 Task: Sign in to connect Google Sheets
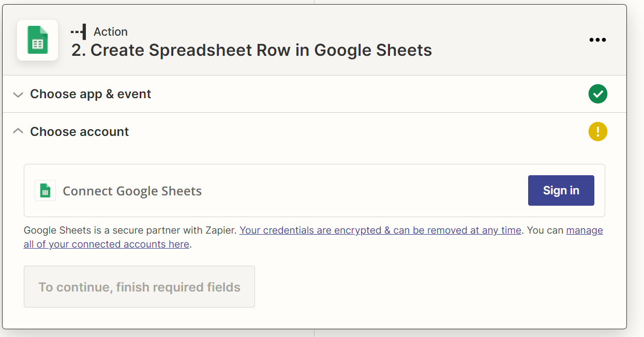(561, 190)
